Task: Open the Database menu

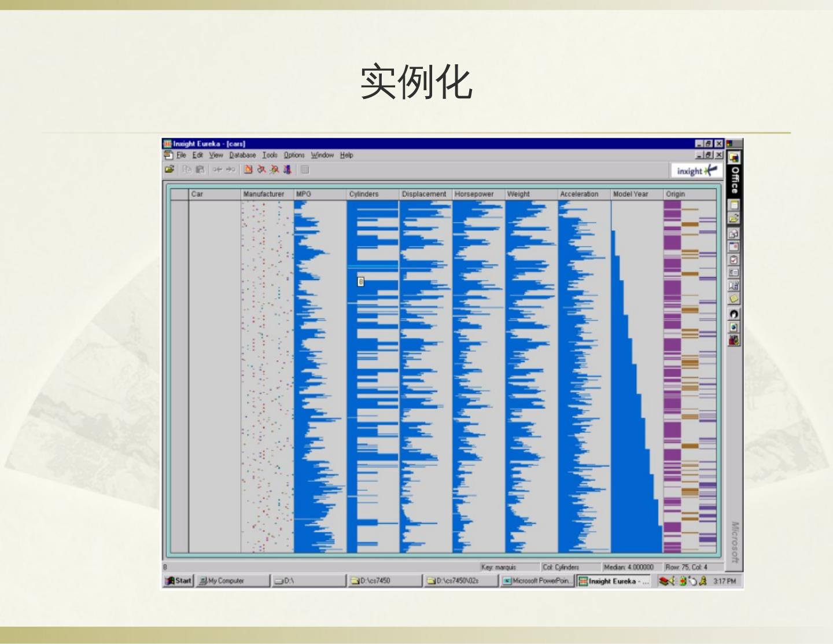Action: pos(242,155)
